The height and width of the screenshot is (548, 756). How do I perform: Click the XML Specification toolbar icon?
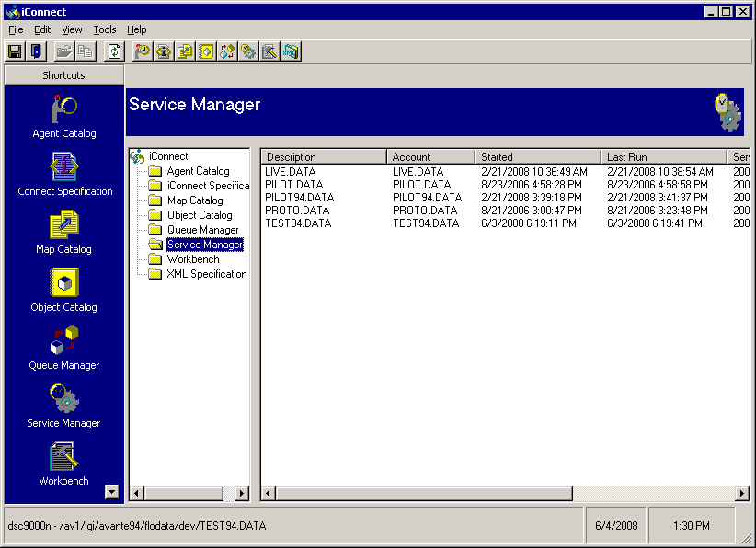tap(291, 51)
